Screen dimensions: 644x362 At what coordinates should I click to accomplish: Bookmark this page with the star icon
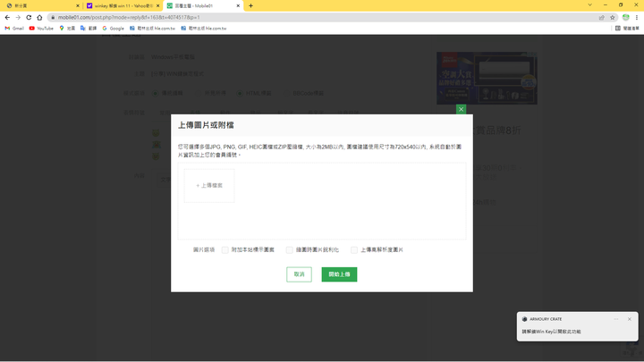[x=613, y=17]
